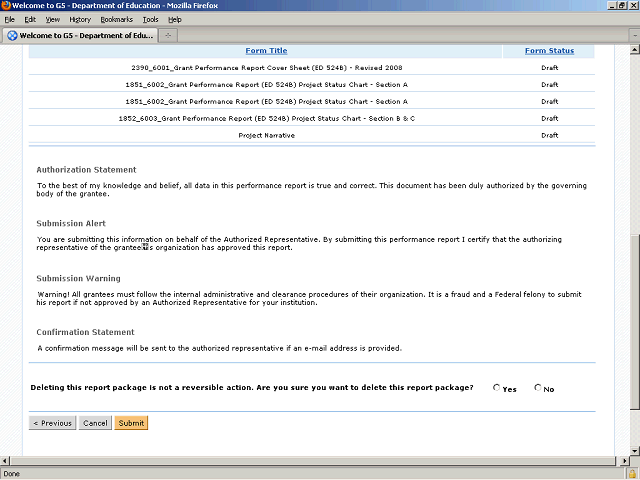This screenshot has height=480, width=640.
Task: Click the 1852_6003 Section B & C row
Action: click(312, 118)
